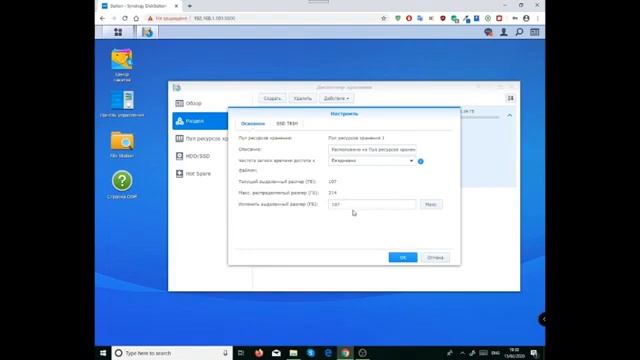The image size is (640, 360).
Task: Open DSM notifications speech-bubble icon
Action: (x=488, y=32)
